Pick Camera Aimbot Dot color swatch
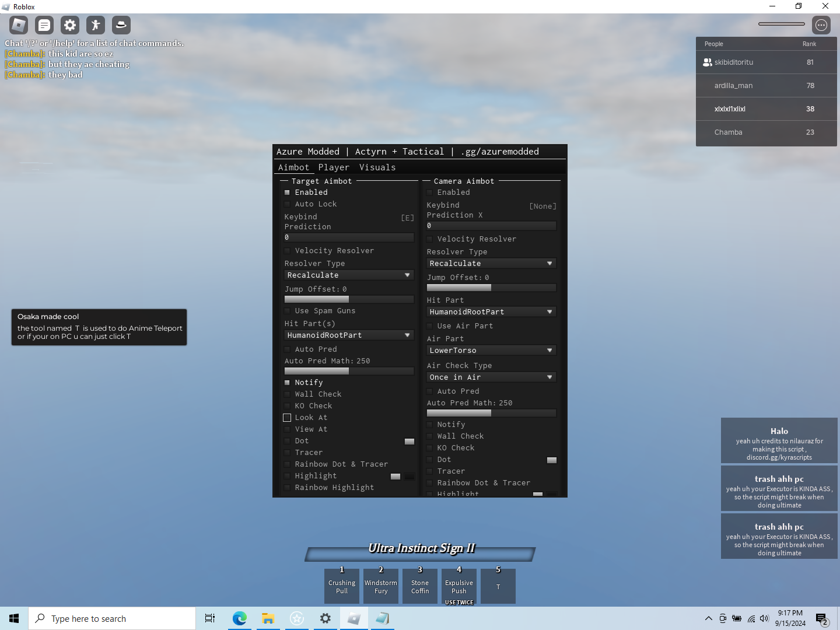Screen dimensions: 840x630 [552, 460]
